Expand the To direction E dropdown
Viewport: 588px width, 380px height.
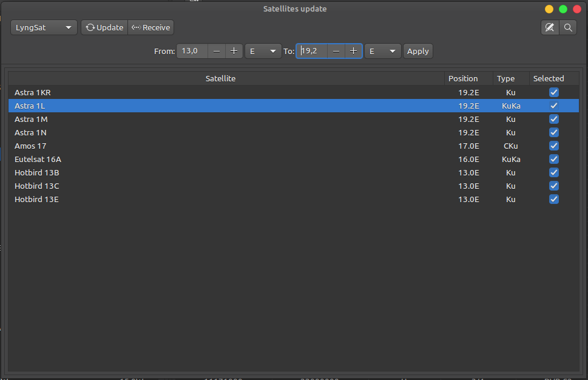coord(382,51)
